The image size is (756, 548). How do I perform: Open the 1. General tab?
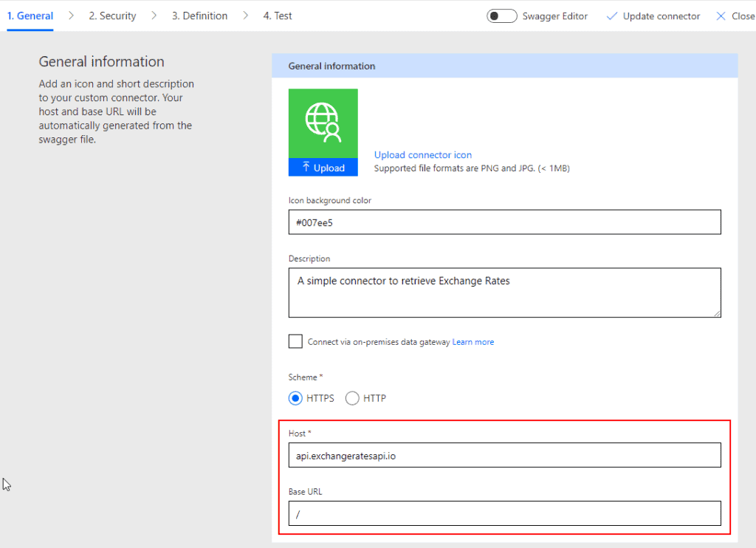(x=30, y=16)
